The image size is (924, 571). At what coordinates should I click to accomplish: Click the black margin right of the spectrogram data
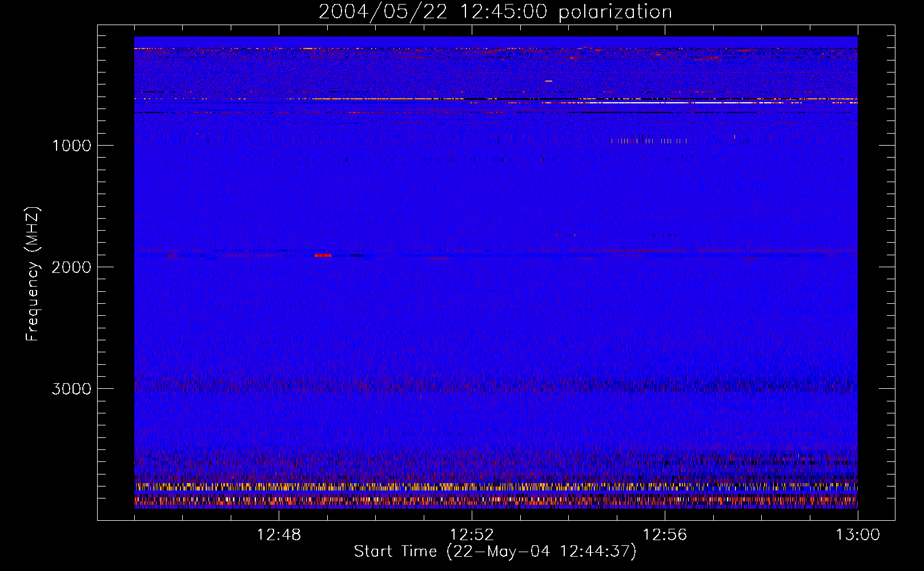click(x=876, y=274)
